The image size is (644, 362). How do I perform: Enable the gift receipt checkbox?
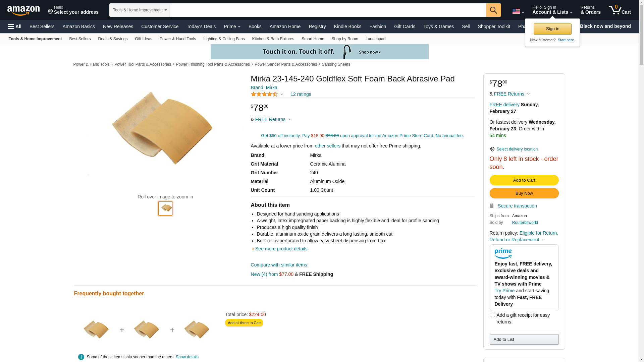tap(493, 315)
